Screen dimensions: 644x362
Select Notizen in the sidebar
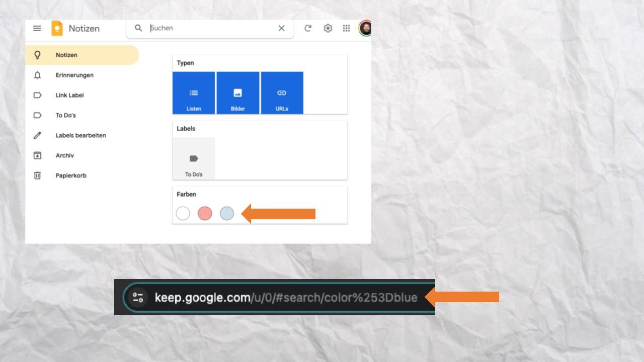66,55
